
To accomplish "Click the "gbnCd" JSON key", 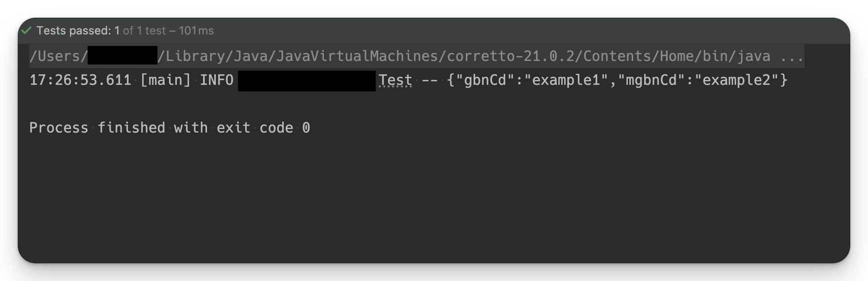I will [485, 80].
